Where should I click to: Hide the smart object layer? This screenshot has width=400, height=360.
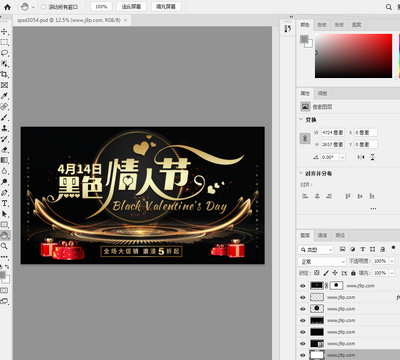[303, 344]
